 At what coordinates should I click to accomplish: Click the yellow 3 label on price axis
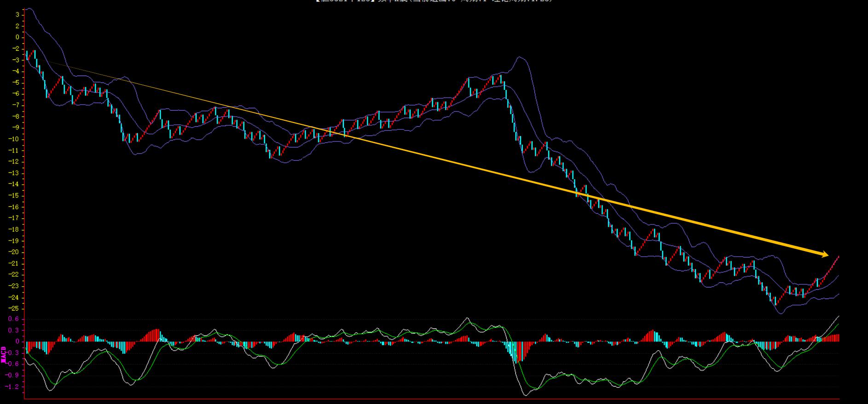[x=17, y=15]
